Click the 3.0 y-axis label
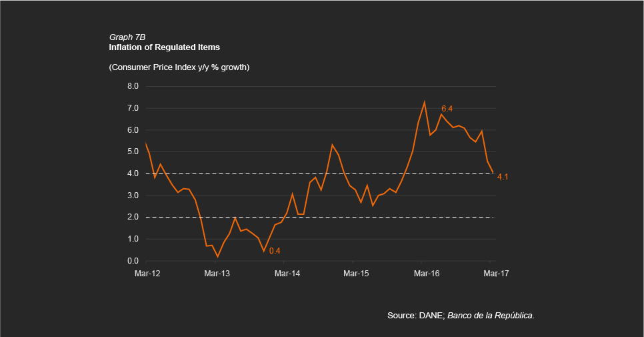Screen dimensions: 644x337 [132, 196]
